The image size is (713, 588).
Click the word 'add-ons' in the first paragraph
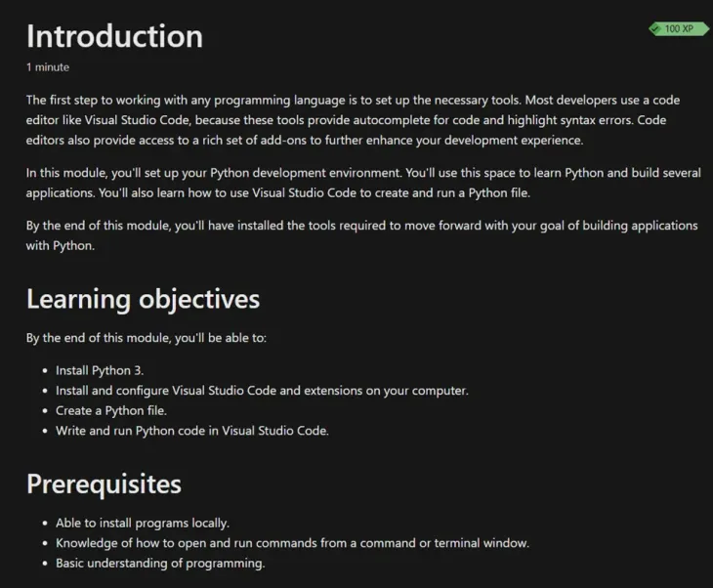[x=262, y=138]
